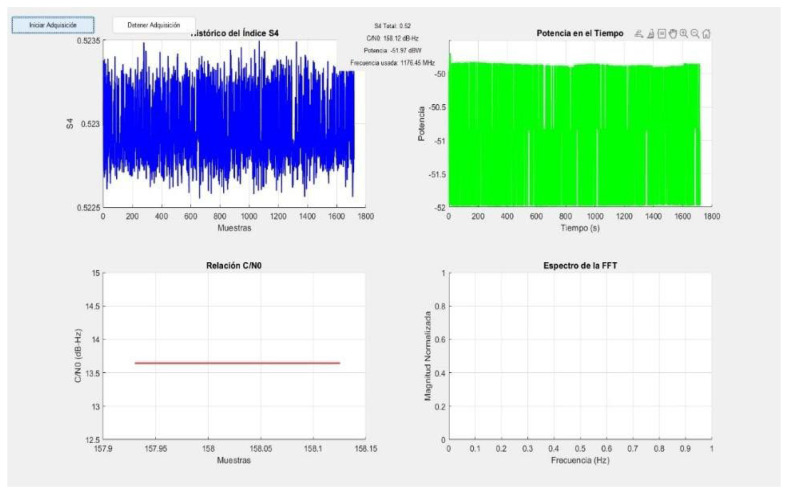This screenshot has height=493, width=788.
Task: Click the 'Espectro de la FFT' title
Action: [580, 265]
